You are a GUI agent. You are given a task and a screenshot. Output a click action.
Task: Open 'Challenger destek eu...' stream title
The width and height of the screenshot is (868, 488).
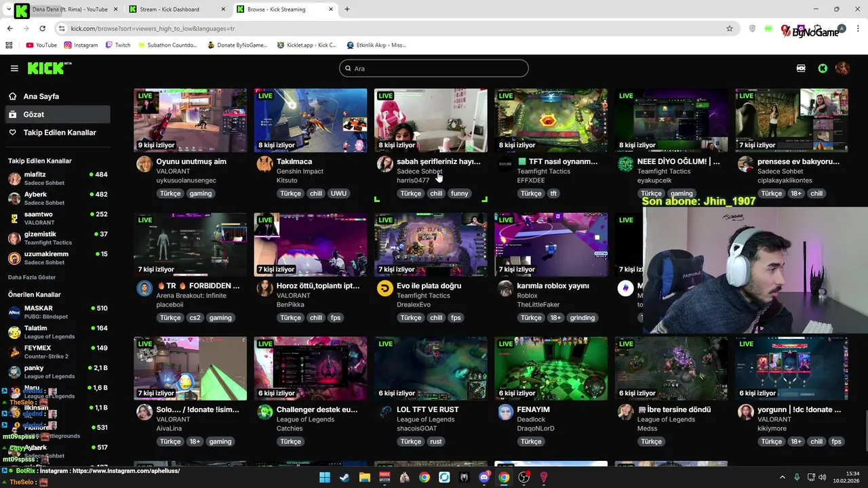coord(317,410)
